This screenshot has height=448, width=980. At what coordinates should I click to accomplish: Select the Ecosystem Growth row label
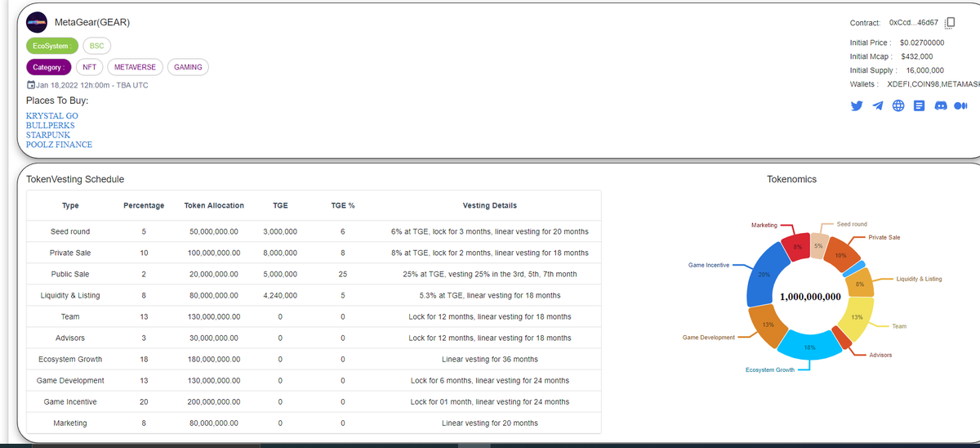[70, 359]
